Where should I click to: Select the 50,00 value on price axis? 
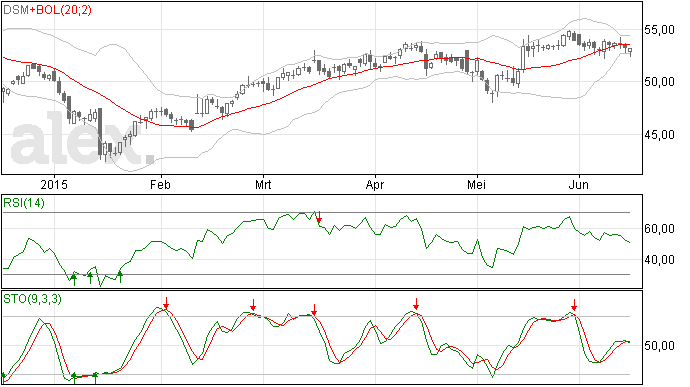[659, 82]
